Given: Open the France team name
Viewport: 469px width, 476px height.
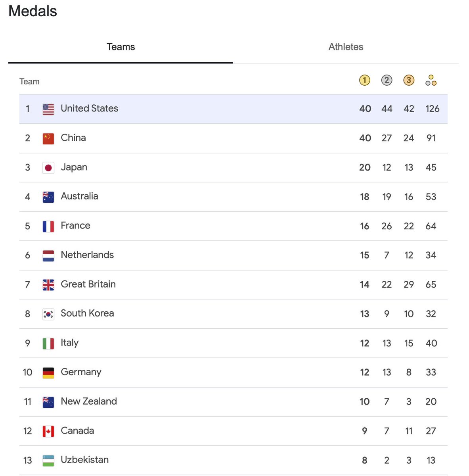Looking at the screenshot, I should pos(75,225).
